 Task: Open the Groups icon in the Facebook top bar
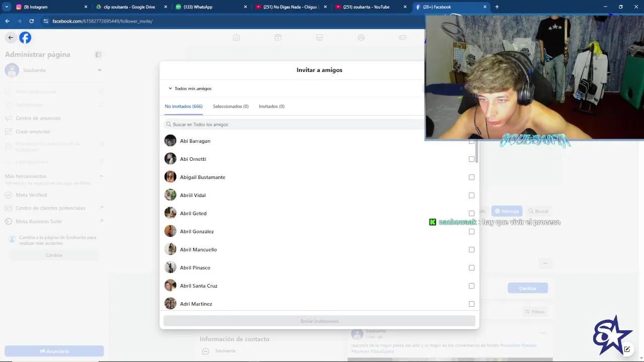point(361,38)
